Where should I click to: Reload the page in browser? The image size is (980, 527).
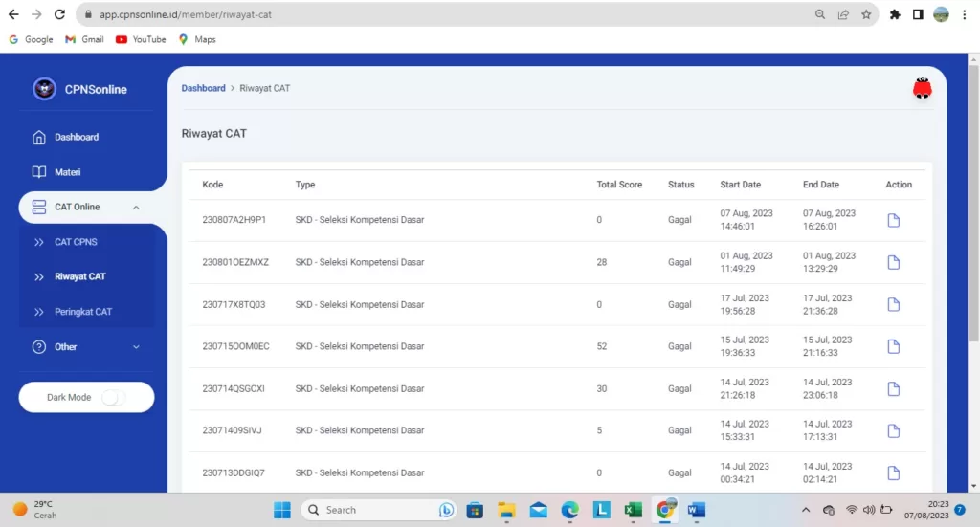pos(60,14)
